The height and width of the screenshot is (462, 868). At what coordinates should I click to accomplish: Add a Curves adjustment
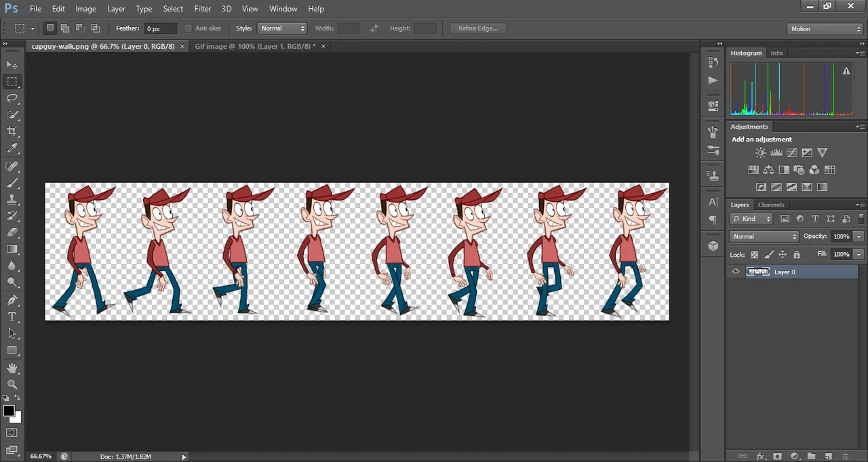[x=791, y=153]
